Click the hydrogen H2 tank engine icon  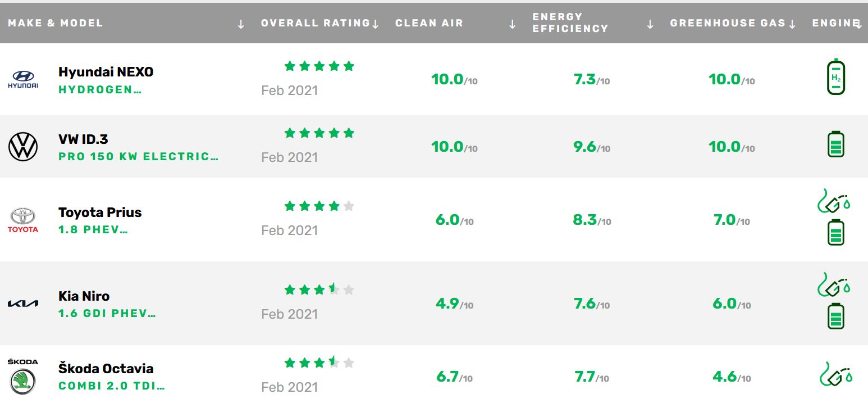click(836, 76)
